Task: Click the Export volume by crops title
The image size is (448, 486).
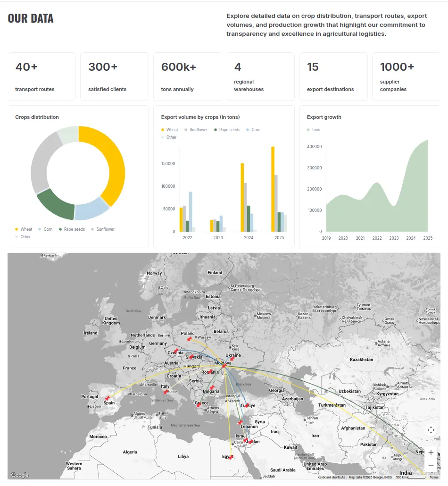Action: click(200, 117)
